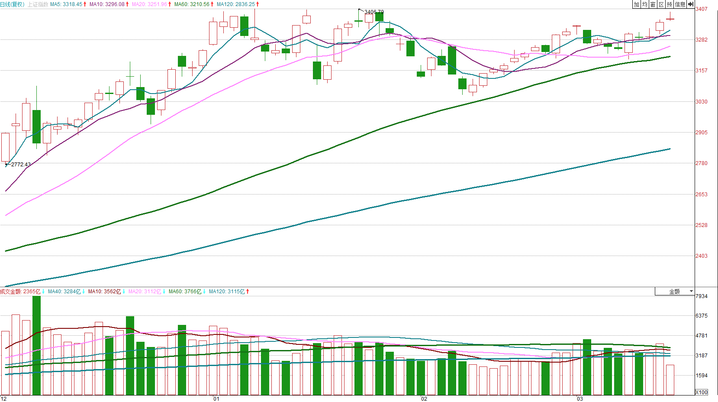
Task: Click the X100 scale box in volume axis
Action: 702,392
